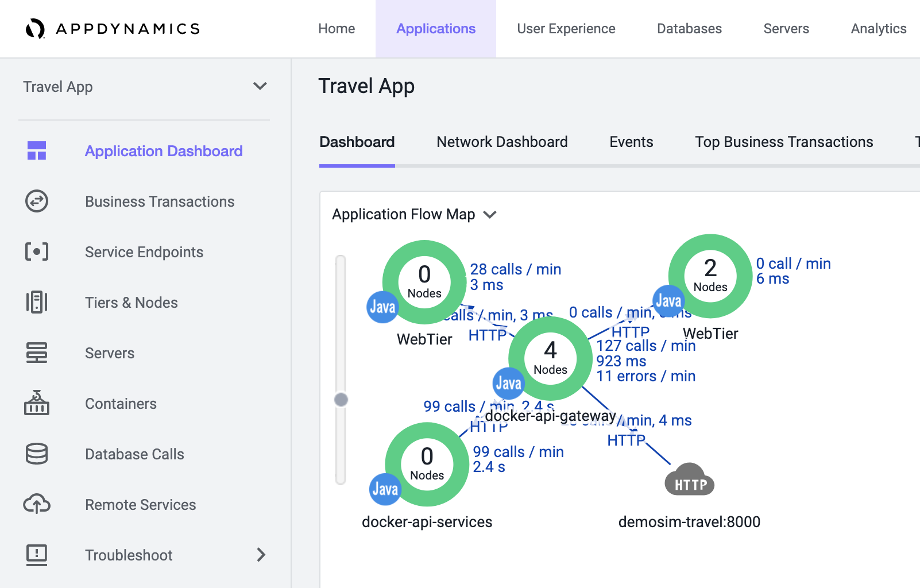Click the docker-api-services tier label

click(x=427, y=522)
